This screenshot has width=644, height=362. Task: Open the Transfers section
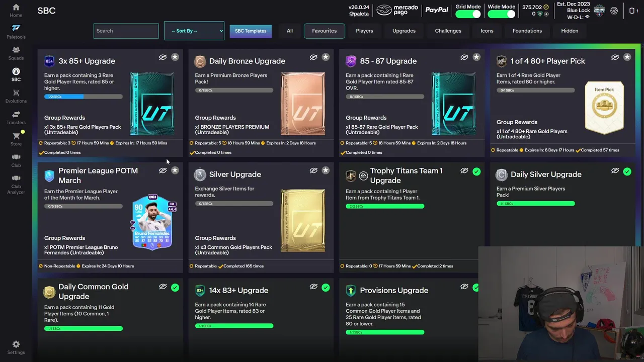pos(16,118)
